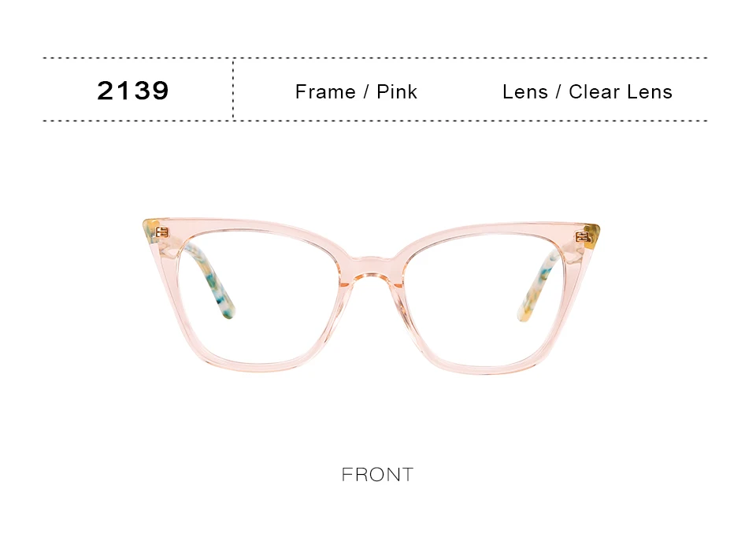This screenshot has height=556, width=756.
Task: Click the model number 2139
Action: pyautogui.click(x=133, y=91)
